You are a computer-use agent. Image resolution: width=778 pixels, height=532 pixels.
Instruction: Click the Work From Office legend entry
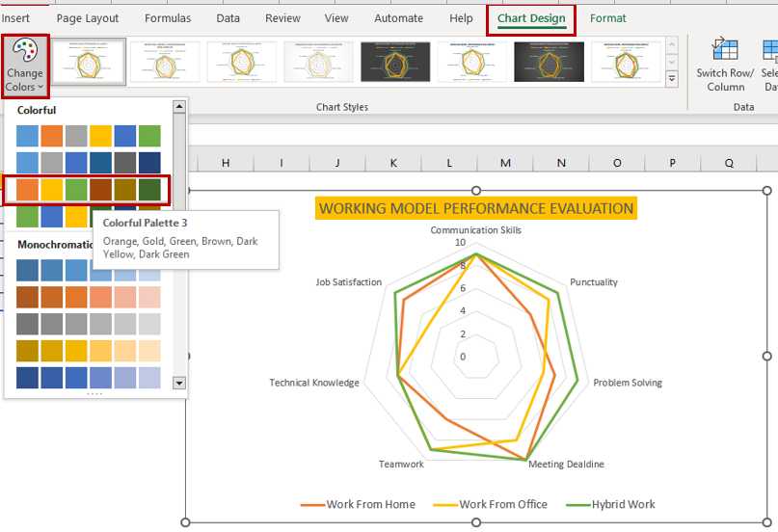(x=490, y=504)
